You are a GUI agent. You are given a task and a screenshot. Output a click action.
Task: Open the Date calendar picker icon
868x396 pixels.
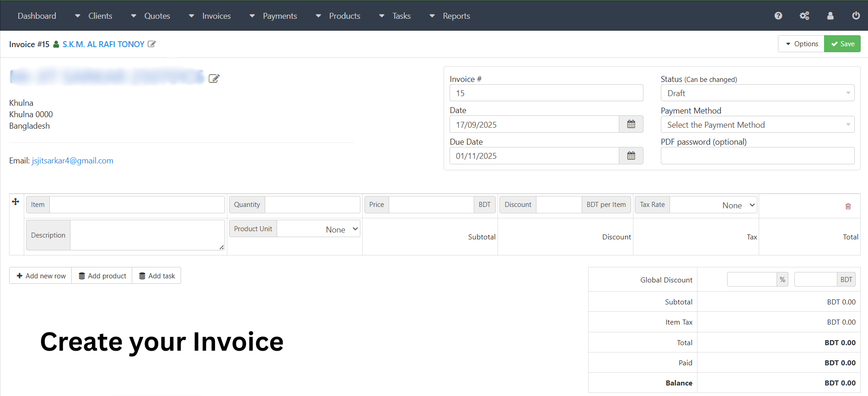click(631, 125)
